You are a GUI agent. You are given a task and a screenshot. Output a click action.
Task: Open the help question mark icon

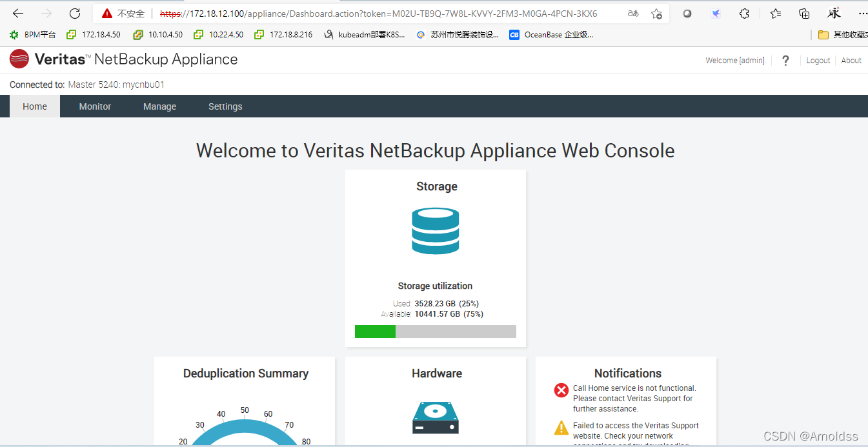click(785, 60)
